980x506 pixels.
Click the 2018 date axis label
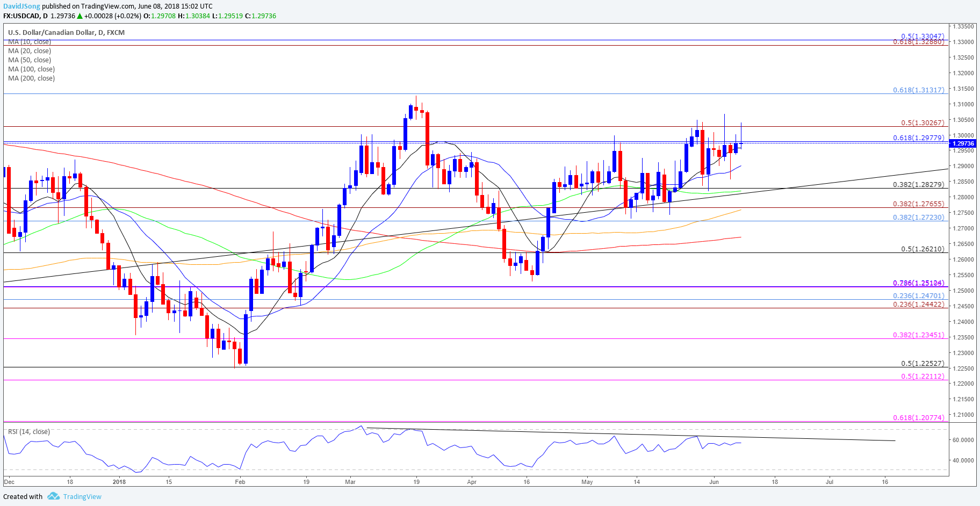119,482
